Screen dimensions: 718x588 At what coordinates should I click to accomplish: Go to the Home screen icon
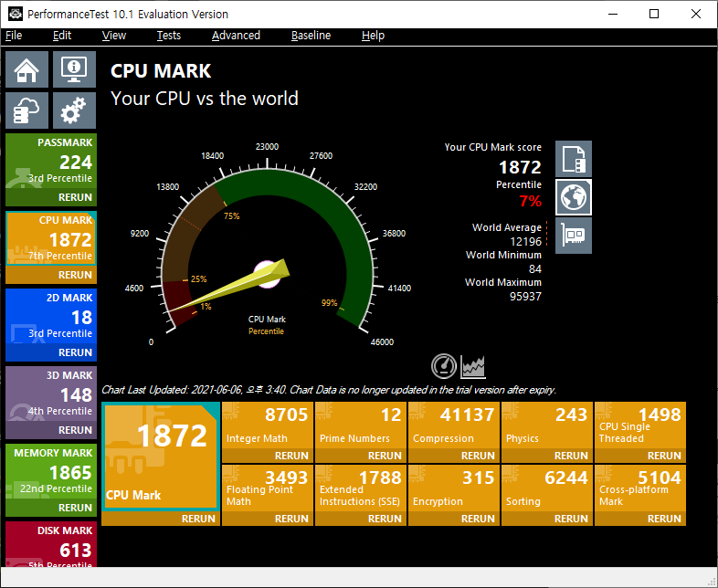coord(26,69)
